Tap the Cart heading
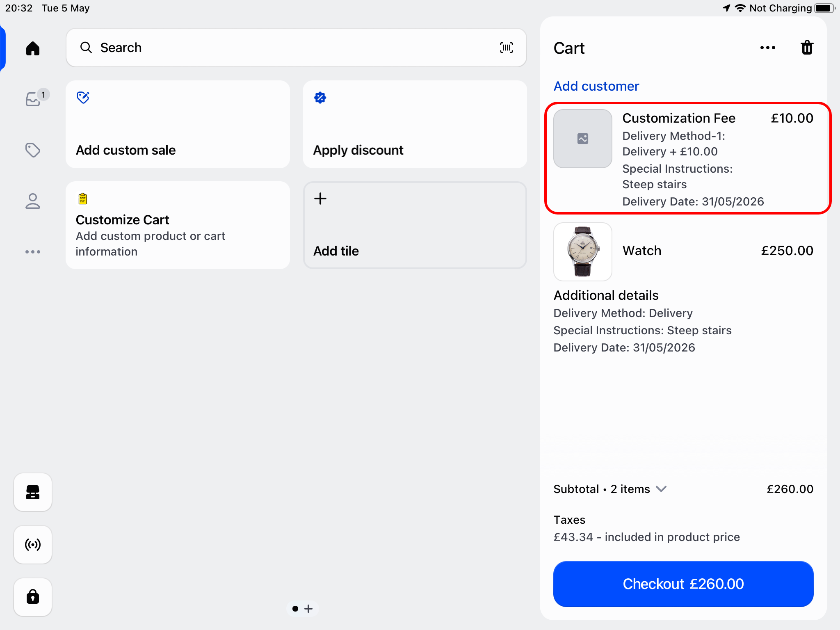The height and width of the screenshot is (630, 840). 569,48
